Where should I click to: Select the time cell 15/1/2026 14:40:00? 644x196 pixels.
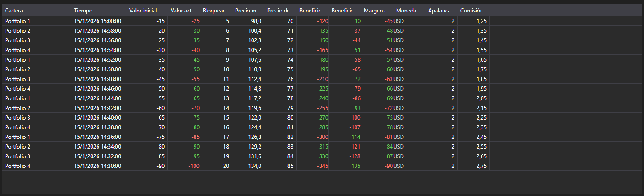(98, 118)
